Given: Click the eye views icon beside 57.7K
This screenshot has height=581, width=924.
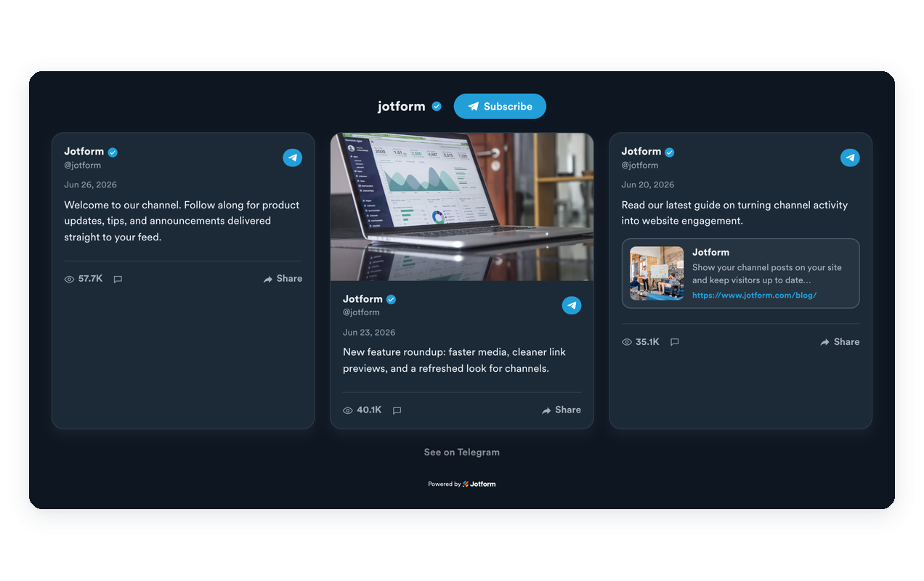Looking at the screenshot, I should coord(70,279).
